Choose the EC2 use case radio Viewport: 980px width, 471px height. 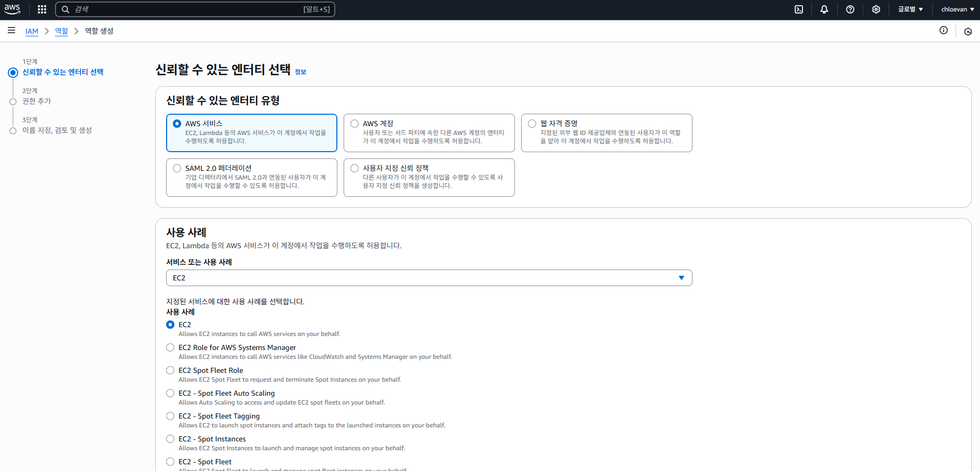170,325
